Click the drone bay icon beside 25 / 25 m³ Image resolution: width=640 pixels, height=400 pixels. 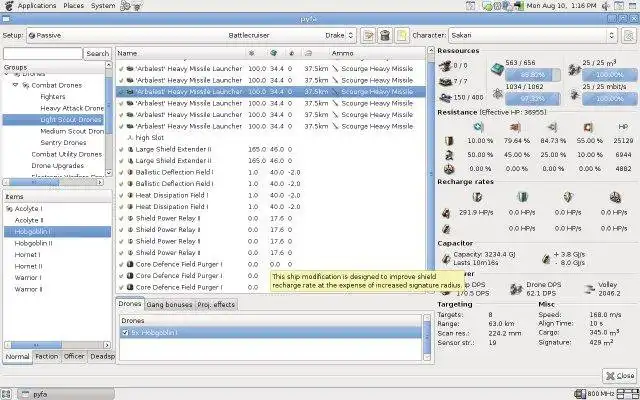tap(574, 70)
